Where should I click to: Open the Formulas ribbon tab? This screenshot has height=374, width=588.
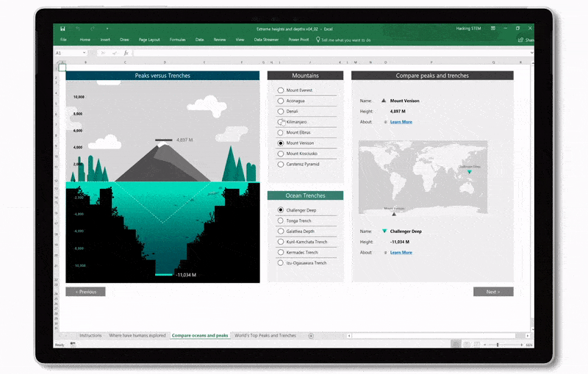tap(177, 40)
